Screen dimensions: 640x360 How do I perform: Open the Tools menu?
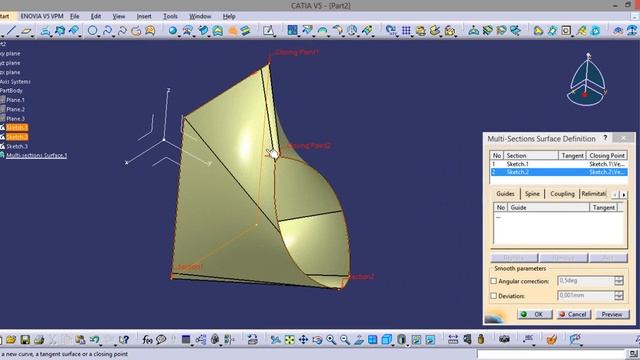point(170,16)
